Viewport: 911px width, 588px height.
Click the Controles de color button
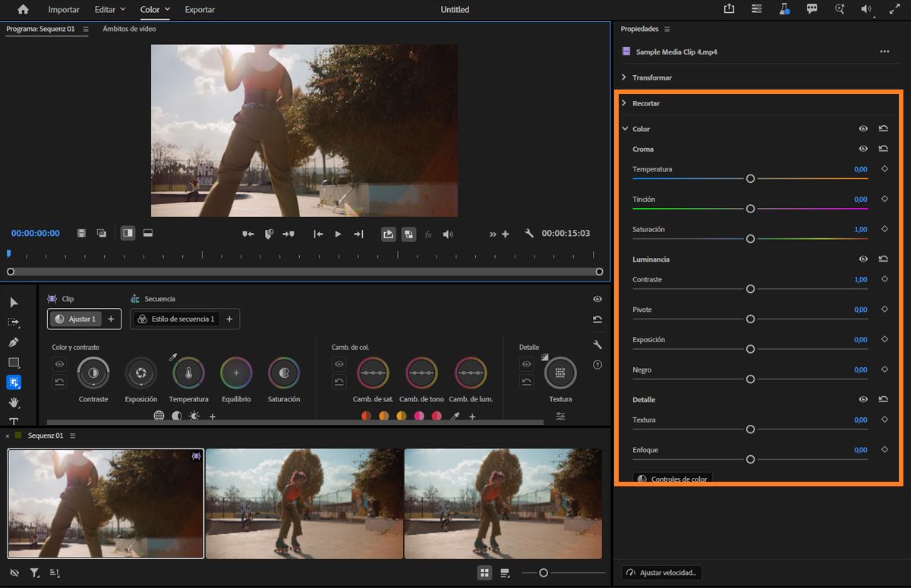point(673,480)
